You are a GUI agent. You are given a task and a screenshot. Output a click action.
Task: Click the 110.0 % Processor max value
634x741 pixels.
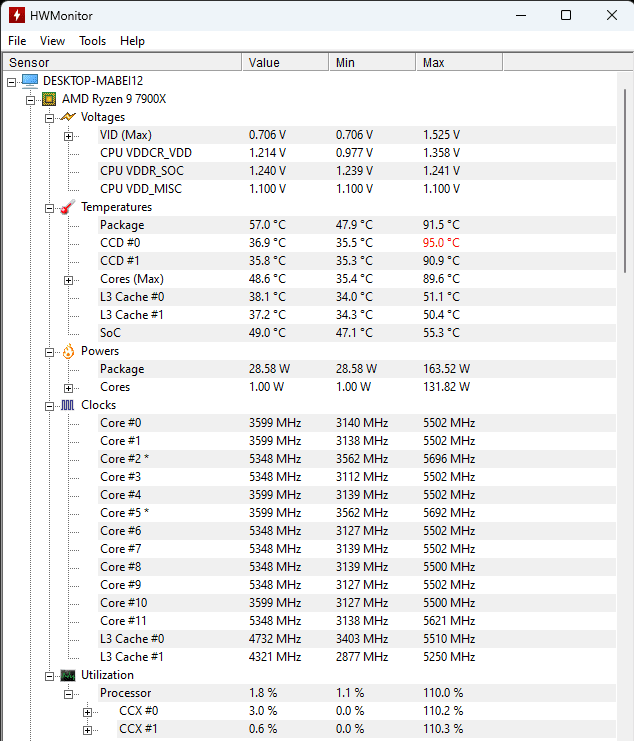tap(443, 693)
